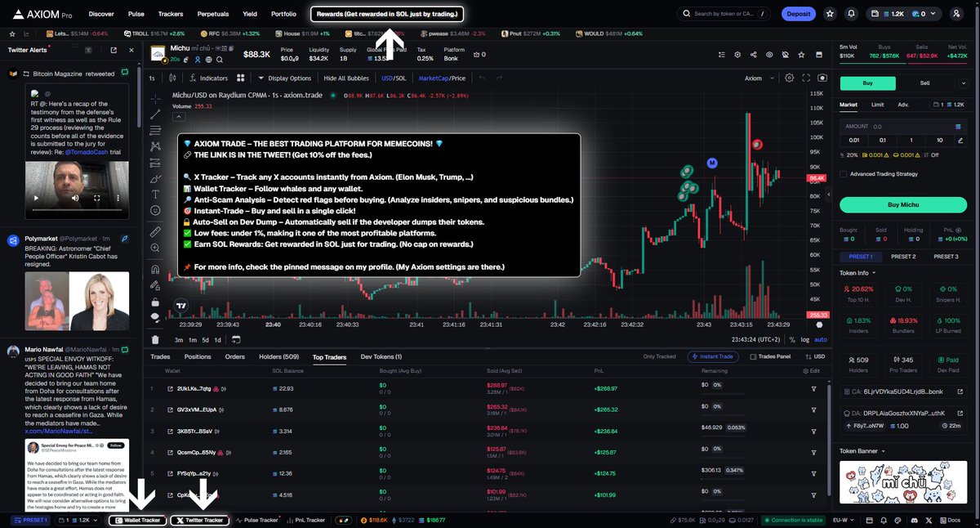Select the emoji icons tool in chart toolbar
Screen dimensions: 980x528
pos(155,210)
